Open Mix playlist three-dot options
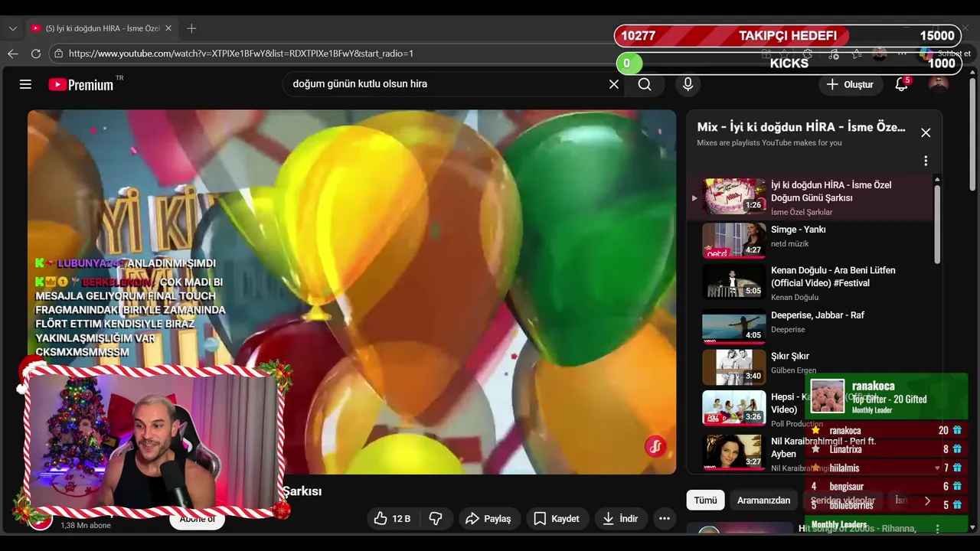 pyautogui.click(x=926, y=161)
